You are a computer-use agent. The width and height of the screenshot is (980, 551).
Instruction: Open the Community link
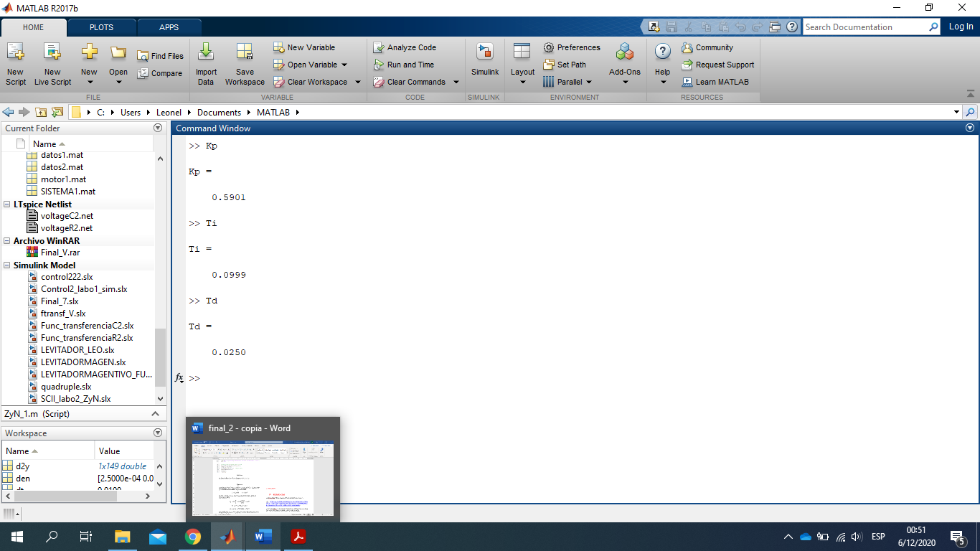pyautogui.click(x=707, y=47)
